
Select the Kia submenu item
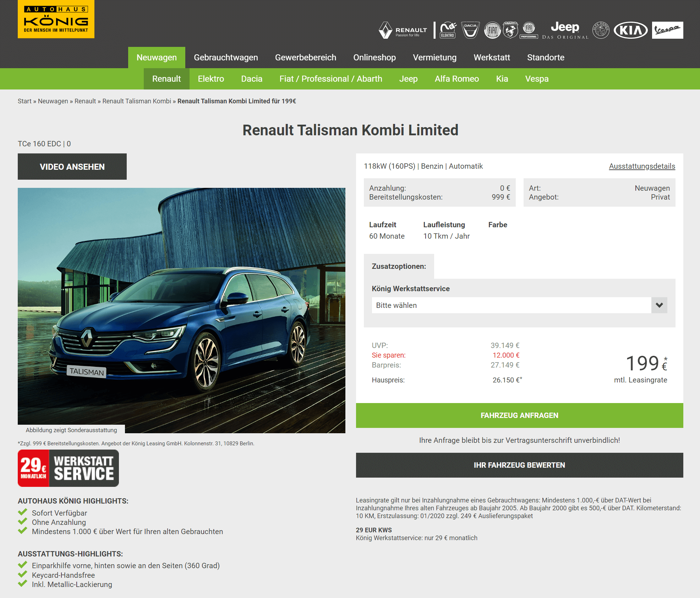(x=502, y=79)
